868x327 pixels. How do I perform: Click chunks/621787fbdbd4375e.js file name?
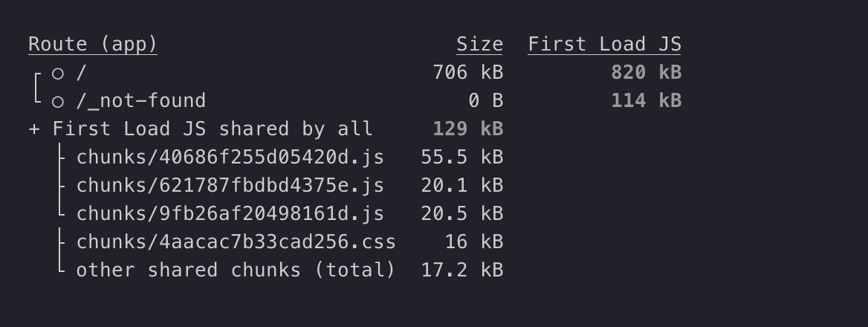230,186
